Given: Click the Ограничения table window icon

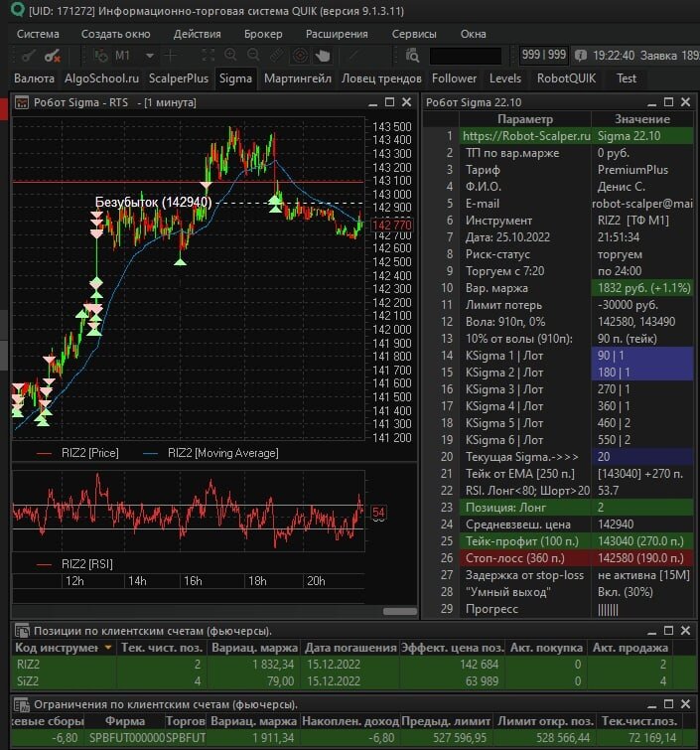Looking at the screenshot, I should (x=22, y=704).
